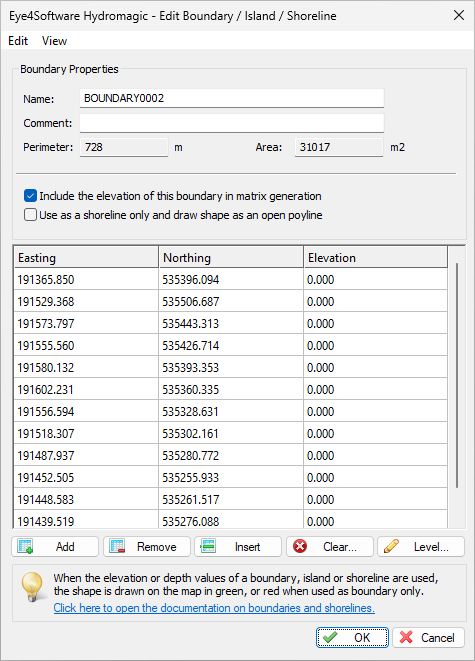
Task: Uncheck Include the elevation in matrix generation
Action: [x=30, y=196]
